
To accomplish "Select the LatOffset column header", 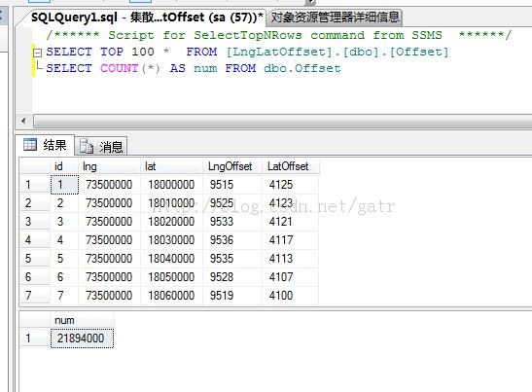I will click(290, 166).
